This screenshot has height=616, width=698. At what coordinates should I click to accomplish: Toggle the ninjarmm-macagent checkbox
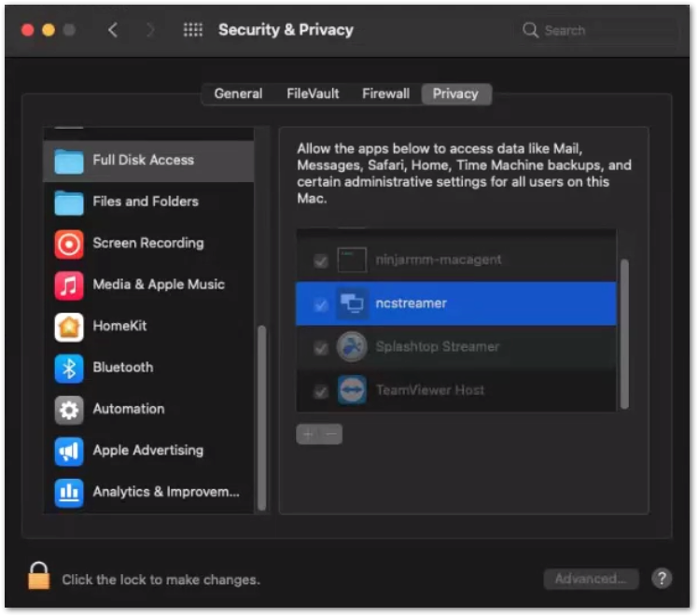coord(321,260)
